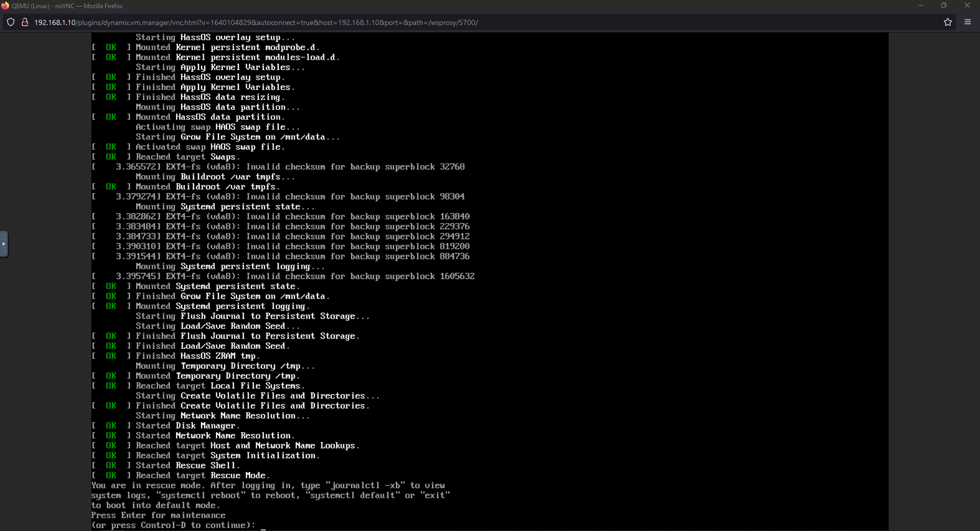Click 'Finished Apply Kernel Variables' line
The height and width of the screenshot is (531, 980).
point(193,87)
